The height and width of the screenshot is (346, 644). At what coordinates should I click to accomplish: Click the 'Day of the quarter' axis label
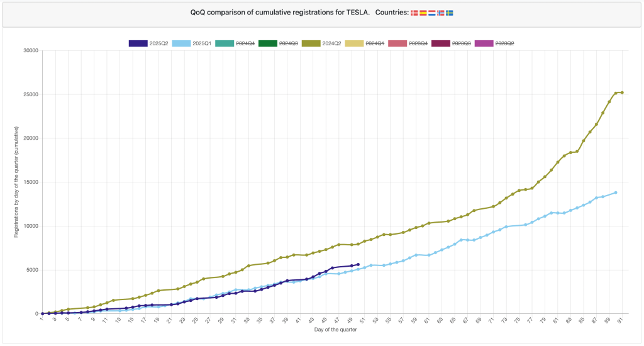tap(332, 330)
